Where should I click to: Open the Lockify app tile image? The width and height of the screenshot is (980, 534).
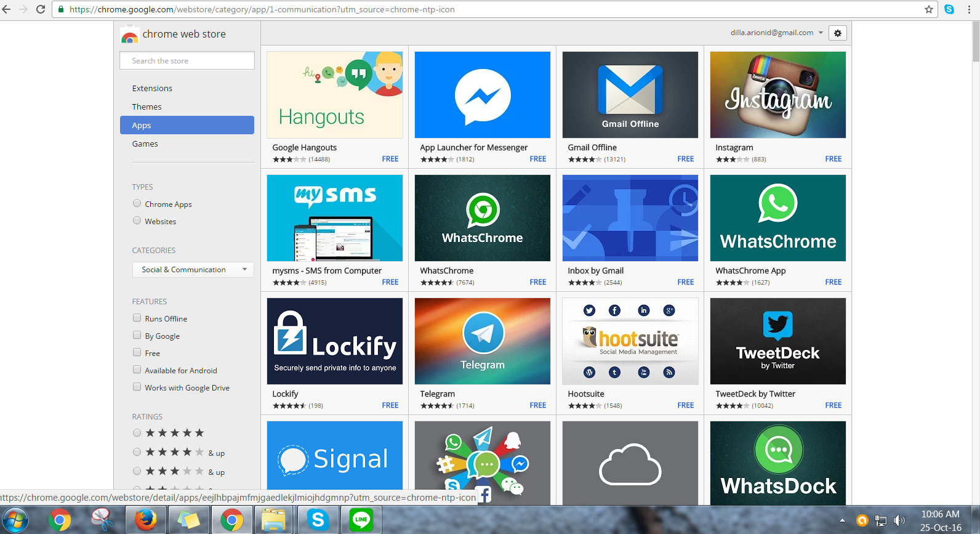point(335,341)
